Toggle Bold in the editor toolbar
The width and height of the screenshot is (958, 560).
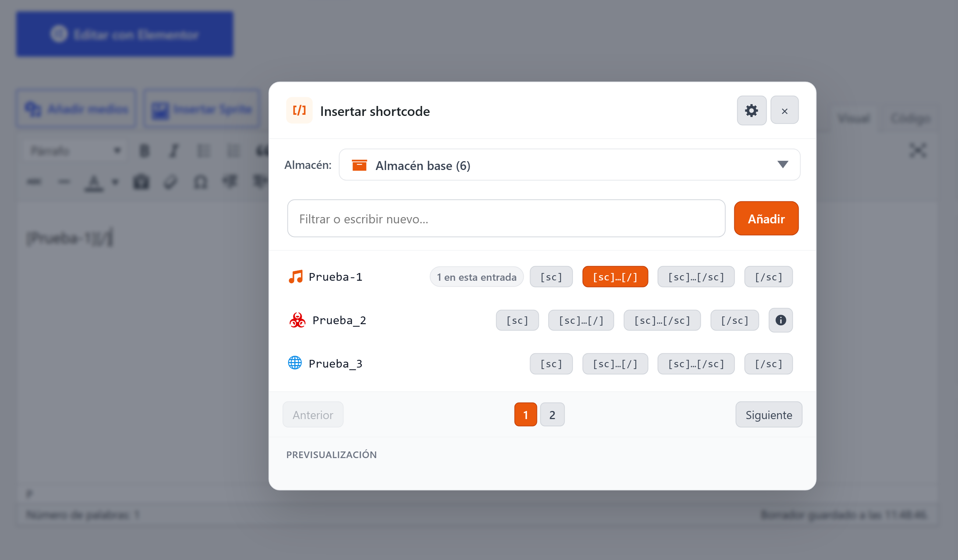[145, 151]
